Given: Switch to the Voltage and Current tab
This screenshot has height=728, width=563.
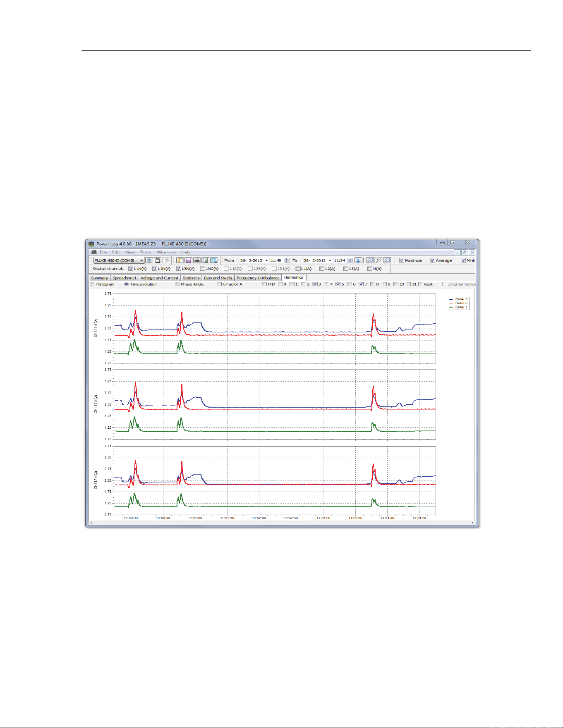Looking at the screenshot, I should pos(159,278).
